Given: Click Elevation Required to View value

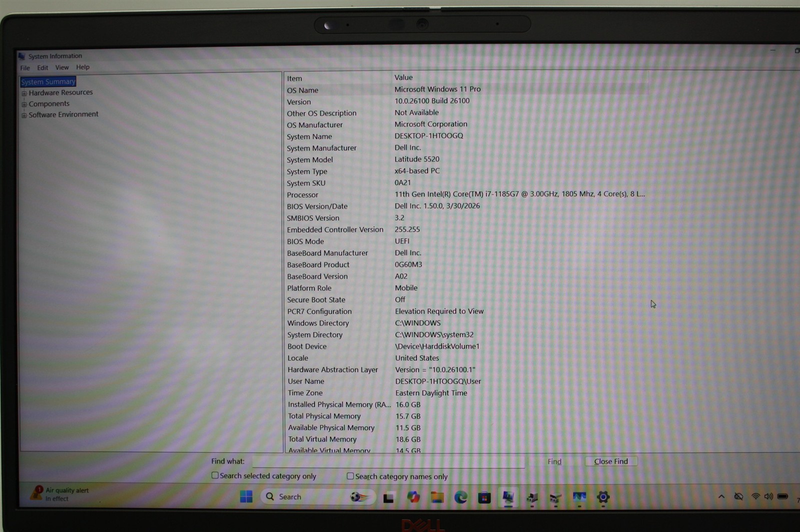Looking at the screenshot, I should [x=439, y=311].
